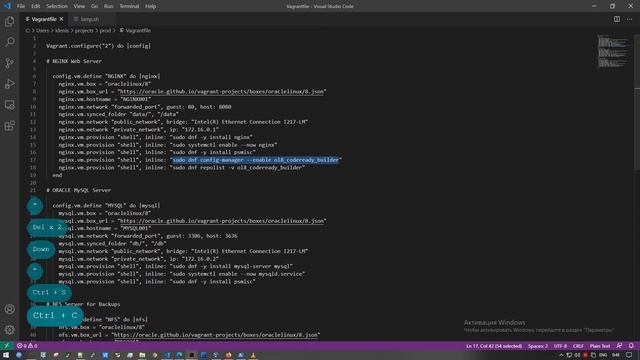Change end of line sequence CRLF
The width and height of the screenshot is (640, 360).
click(578, 346)
